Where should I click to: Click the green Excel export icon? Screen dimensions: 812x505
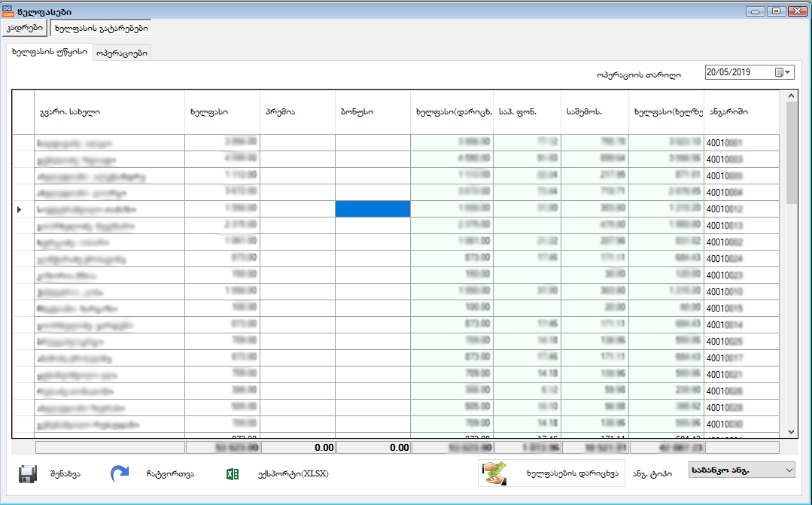point(233,474)
